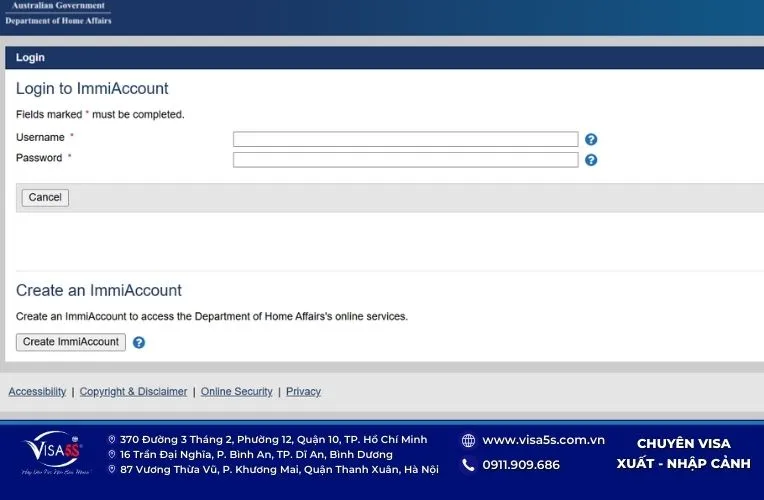Click location pin for Bình Dương address
The width and height of the screenshot is (764, 500).
[112, 455]
